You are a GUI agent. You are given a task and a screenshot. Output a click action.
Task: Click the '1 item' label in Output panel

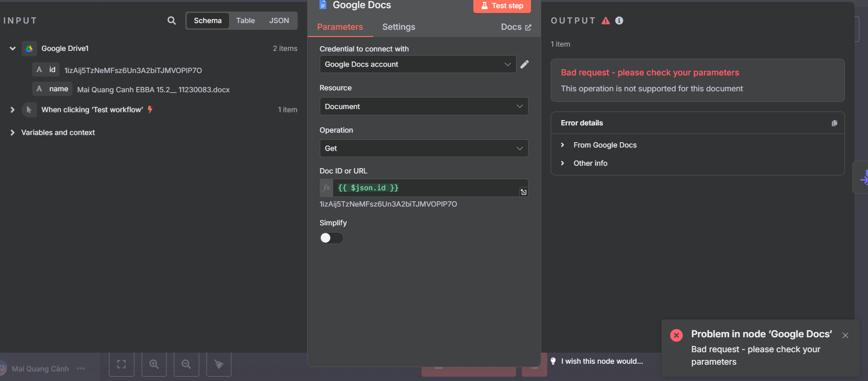[560, 44]
